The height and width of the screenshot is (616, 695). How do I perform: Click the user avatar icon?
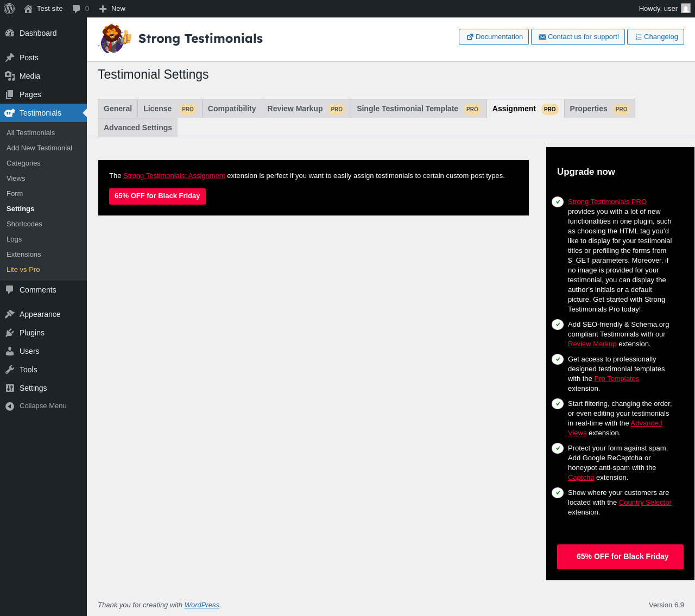pyautogui.click(x=686, y=9)
